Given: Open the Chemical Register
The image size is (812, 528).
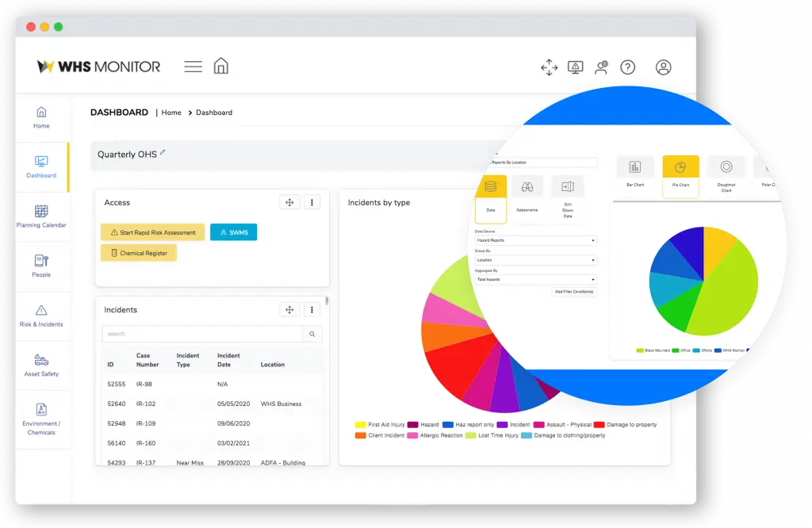Looking at the screenshot, I should tap(138, 252).
